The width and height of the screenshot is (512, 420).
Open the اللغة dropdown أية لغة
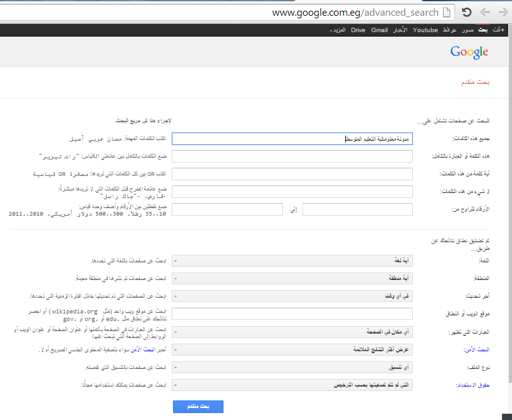point(292,261)
